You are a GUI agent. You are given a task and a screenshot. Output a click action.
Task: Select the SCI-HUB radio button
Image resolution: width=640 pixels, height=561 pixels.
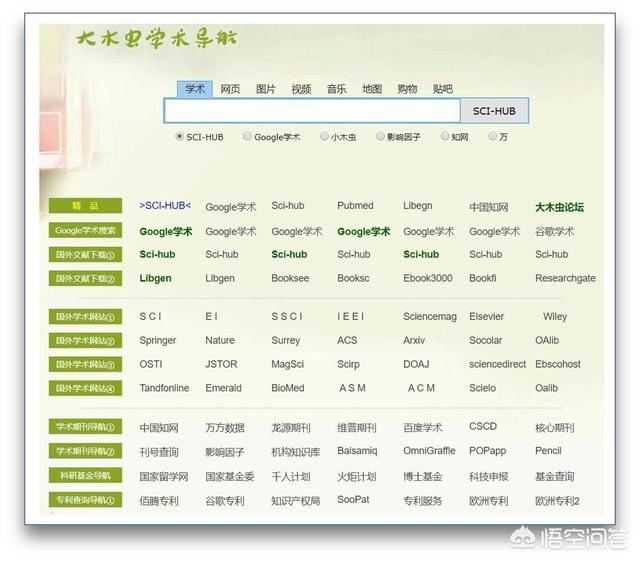coord(179,137)
